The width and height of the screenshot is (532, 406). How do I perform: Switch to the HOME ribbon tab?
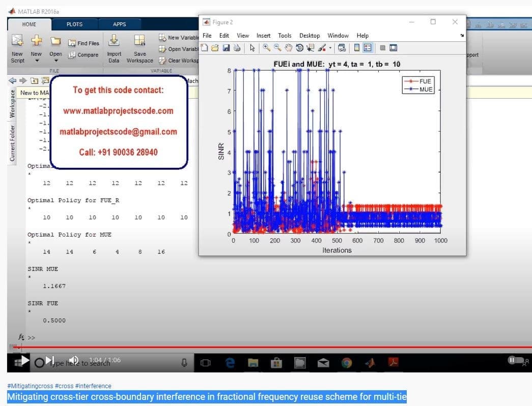(29, 24)
